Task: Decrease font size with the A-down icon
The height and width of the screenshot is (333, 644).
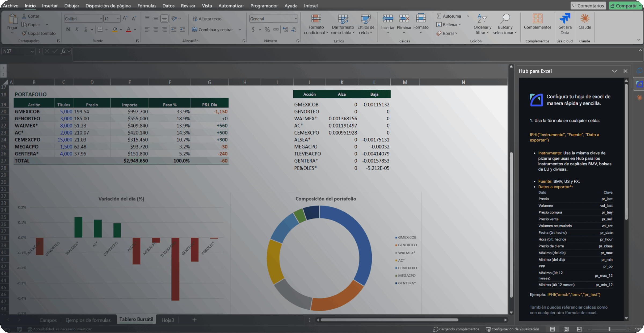Action: point(134,19)
